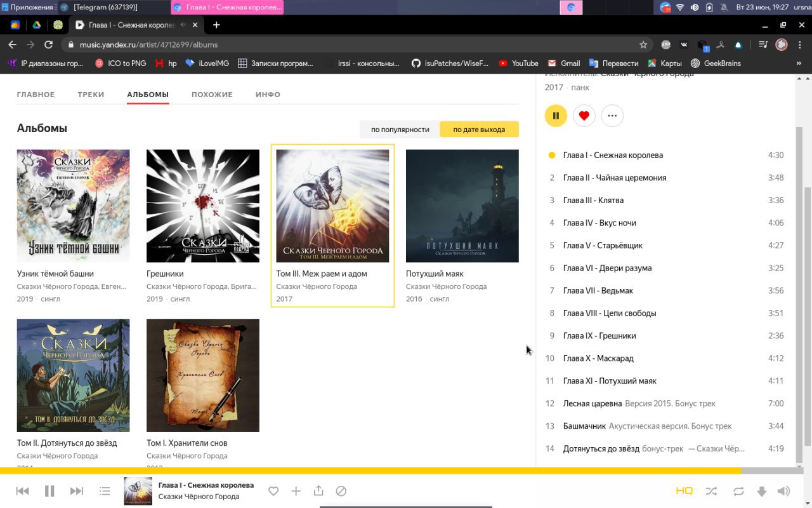Reload page with the browser refresh icon
The height and width of the screenshot is (508, 812).
point(48,44)
